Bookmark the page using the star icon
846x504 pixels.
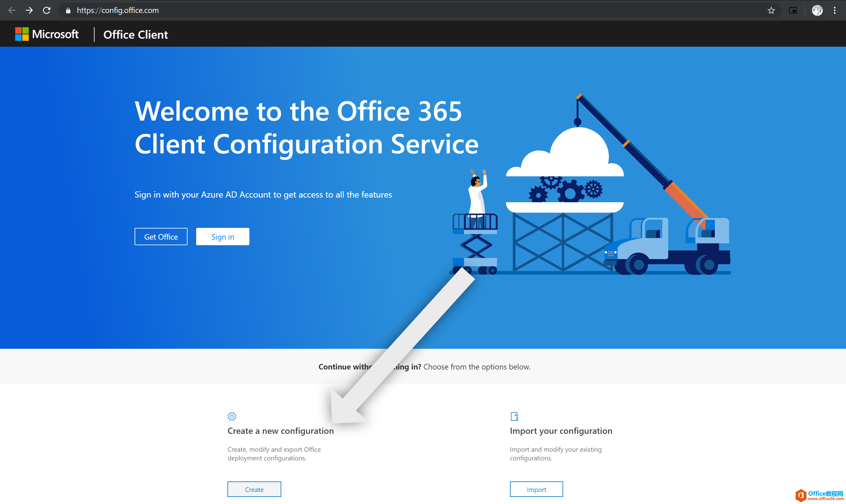pyautogui.click(x=771, y=10)
